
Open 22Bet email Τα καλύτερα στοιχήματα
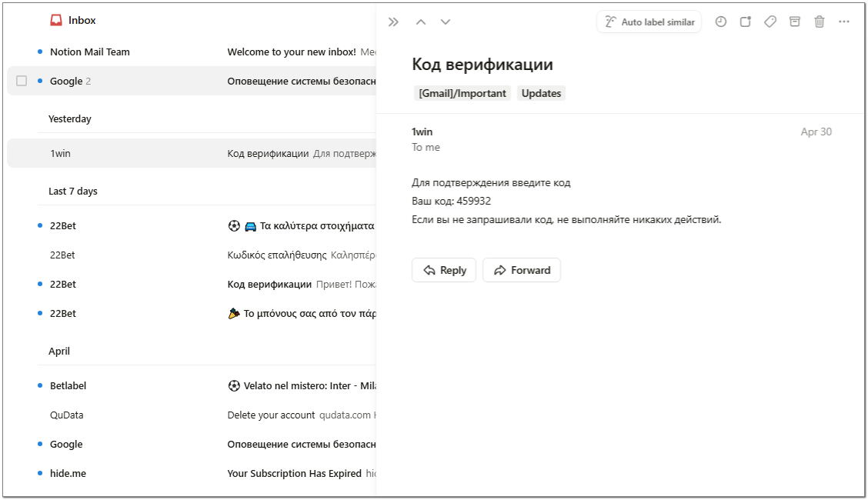(x=192, y=225)
